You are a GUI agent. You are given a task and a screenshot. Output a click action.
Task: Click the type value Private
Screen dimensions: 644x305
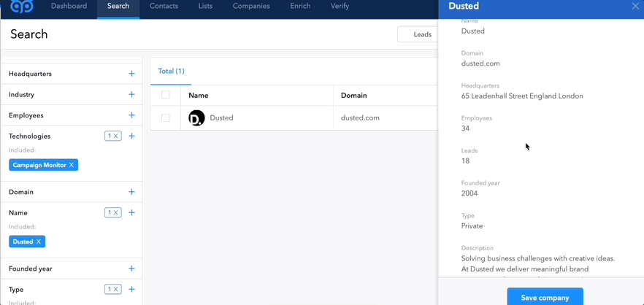tap(472, 225)
